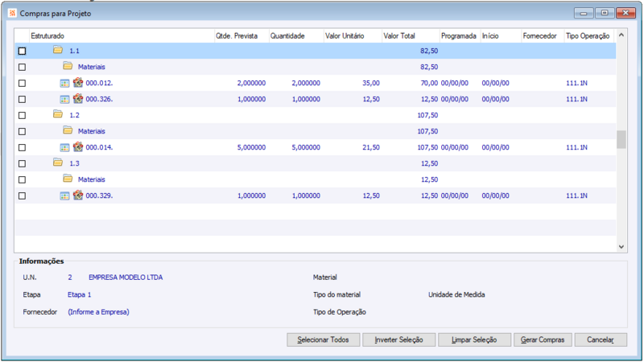
Task: Click the folder icon of row 1.2
Action: pos(58,114)
